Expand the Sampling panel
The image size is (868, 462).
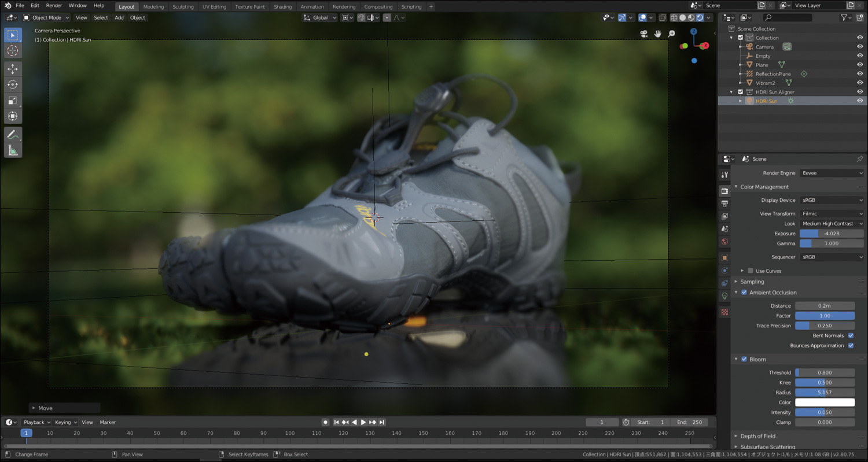(752, 282)
